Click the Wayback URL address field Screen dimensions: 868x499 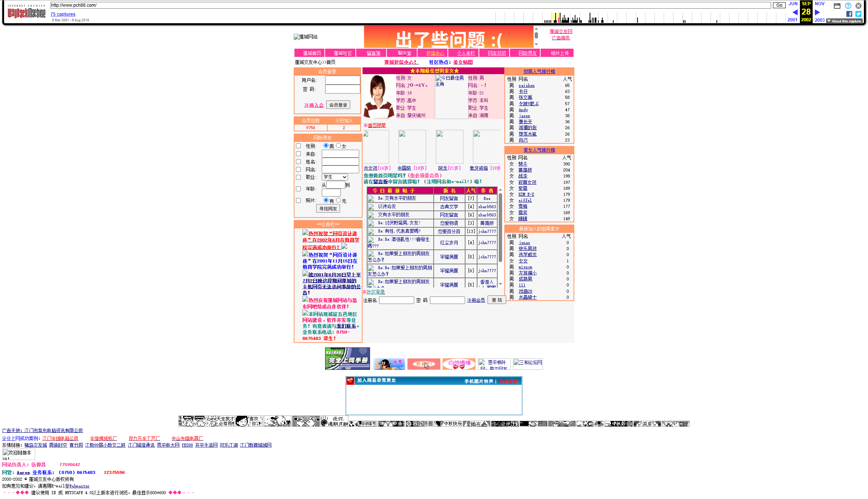(x=410, y=5)
